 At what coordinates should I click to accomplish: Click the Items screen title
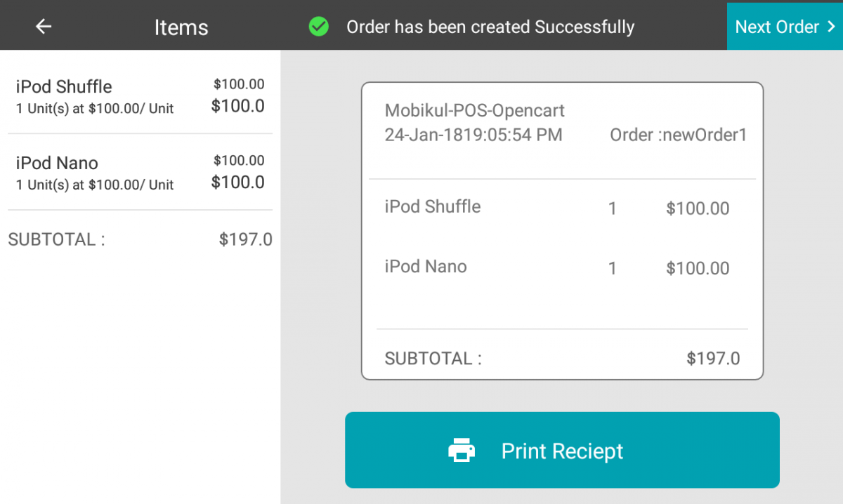(x=181, y=27)
